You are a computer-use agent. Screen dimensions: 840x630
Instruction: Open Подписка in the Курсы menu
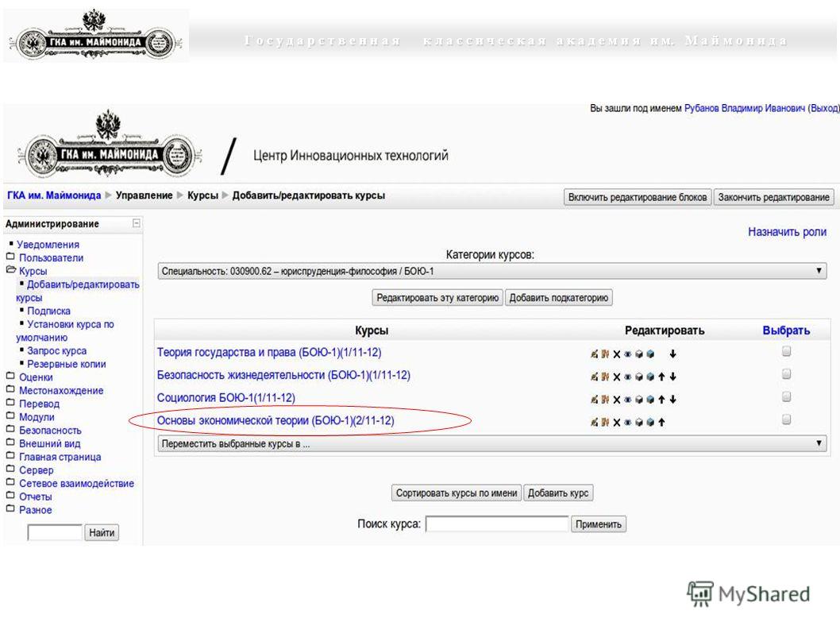[x=48, y=311]
